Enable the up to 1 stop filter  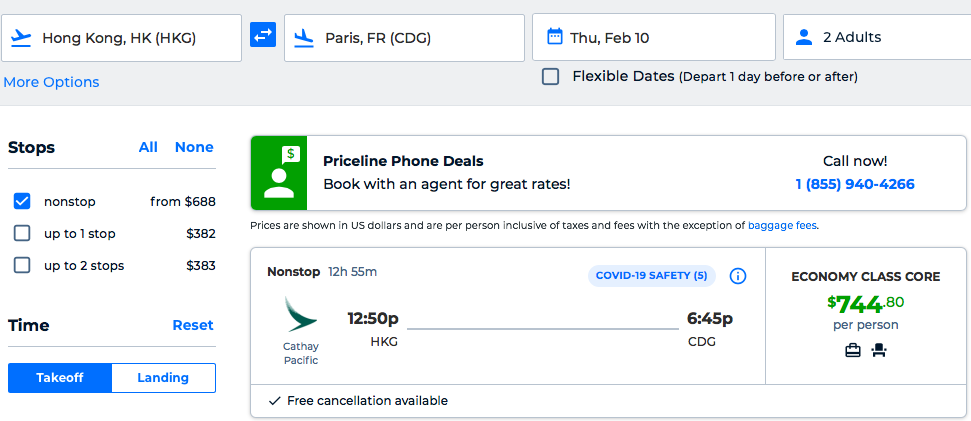pyautogui.click(x=22, y=233)
